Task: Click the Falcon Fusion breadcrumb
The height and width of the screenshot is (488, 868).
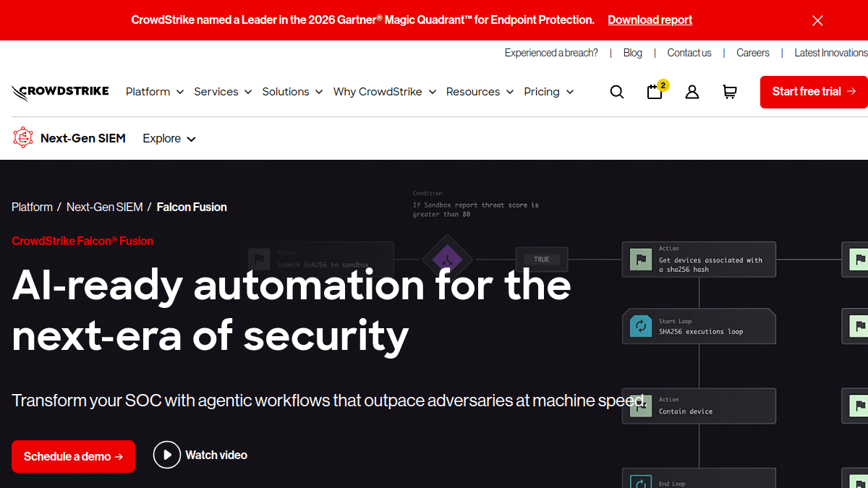Action: (192, 207)
